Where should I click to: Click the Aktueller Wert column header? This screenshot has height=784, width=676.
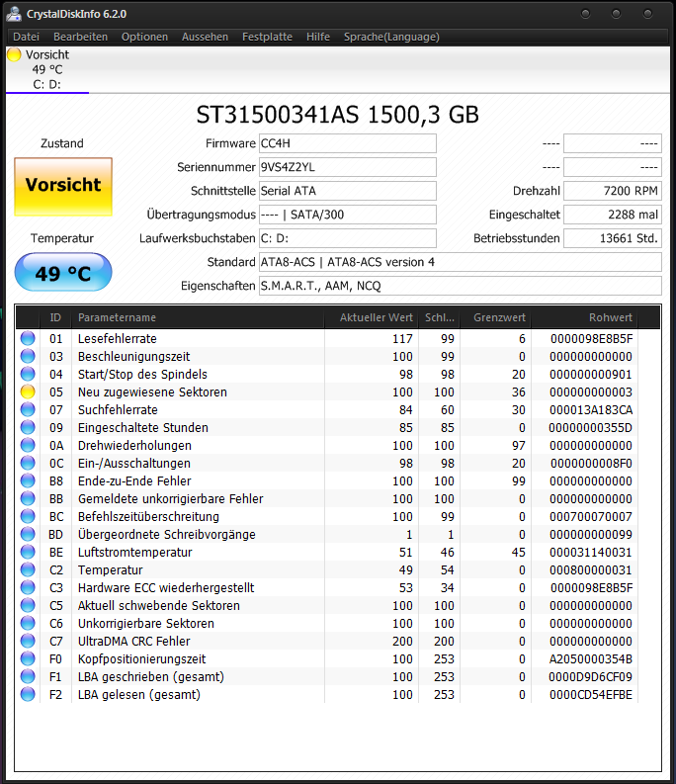(372, 317)
